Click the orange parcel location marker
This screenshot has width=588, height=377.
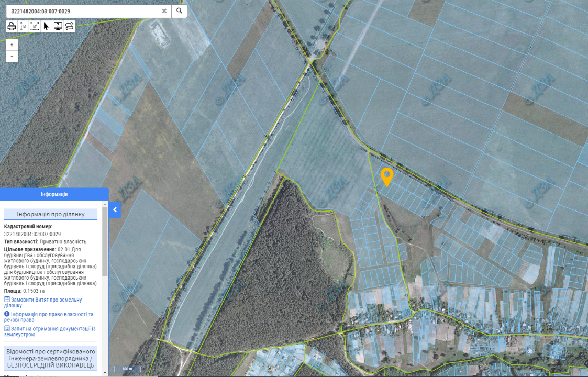point(386,177)
